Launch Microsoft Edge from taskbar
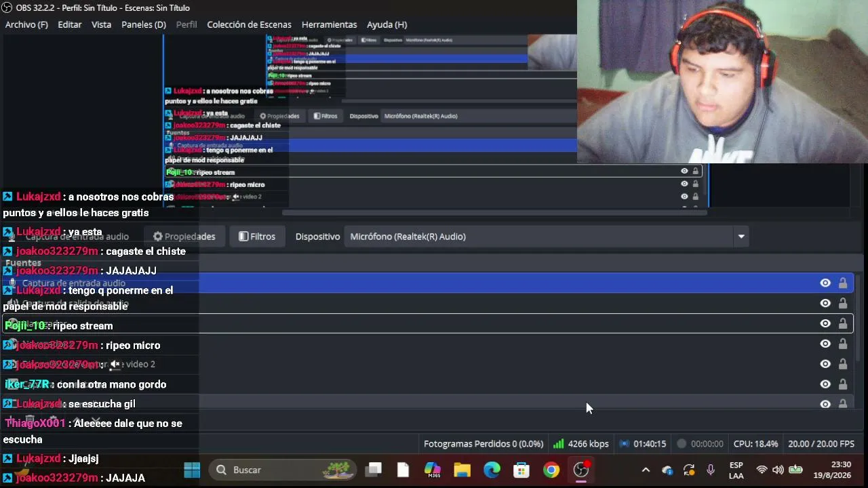The width and height of the screenshot is (868, 488). click(x=492, y=470)
